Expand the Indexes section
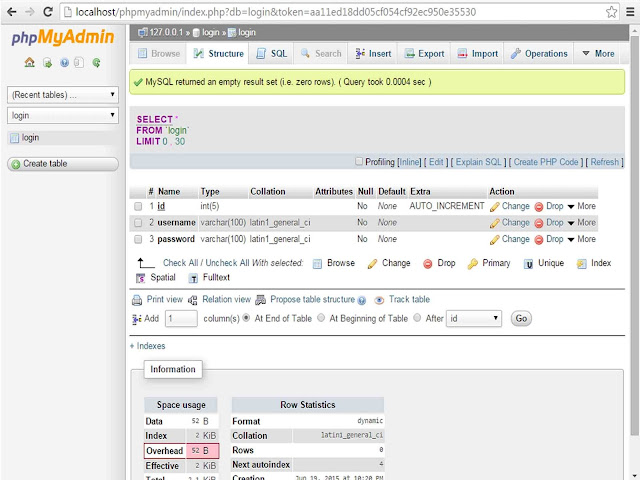Viewport: 640px width, 480px height. (x=147, y=346)
